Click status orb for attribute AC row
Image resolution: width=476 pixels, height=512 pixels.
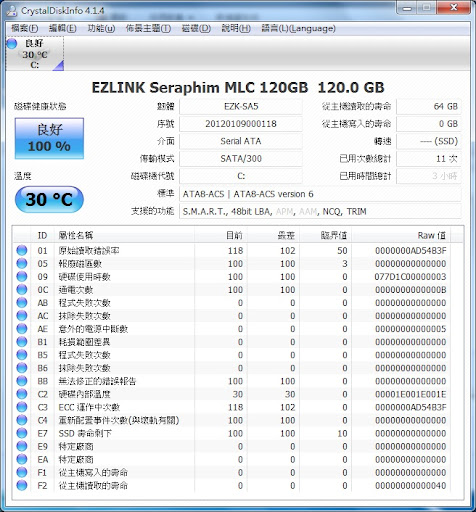click(x=22, y=316)
